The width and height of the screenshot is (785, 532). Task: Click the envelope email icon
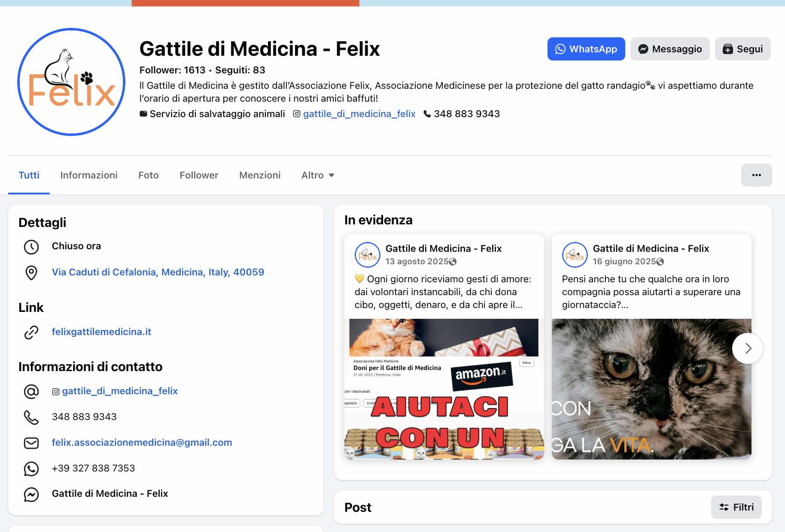[31, 443]
